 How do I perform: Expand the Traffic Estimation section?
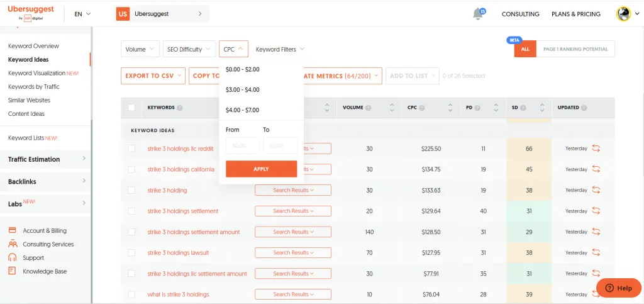tap(47, 159)
